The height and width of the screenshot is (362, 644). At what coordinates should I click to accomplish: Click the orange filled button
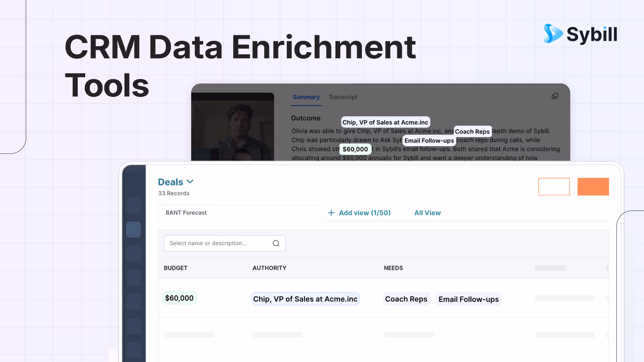593,187
